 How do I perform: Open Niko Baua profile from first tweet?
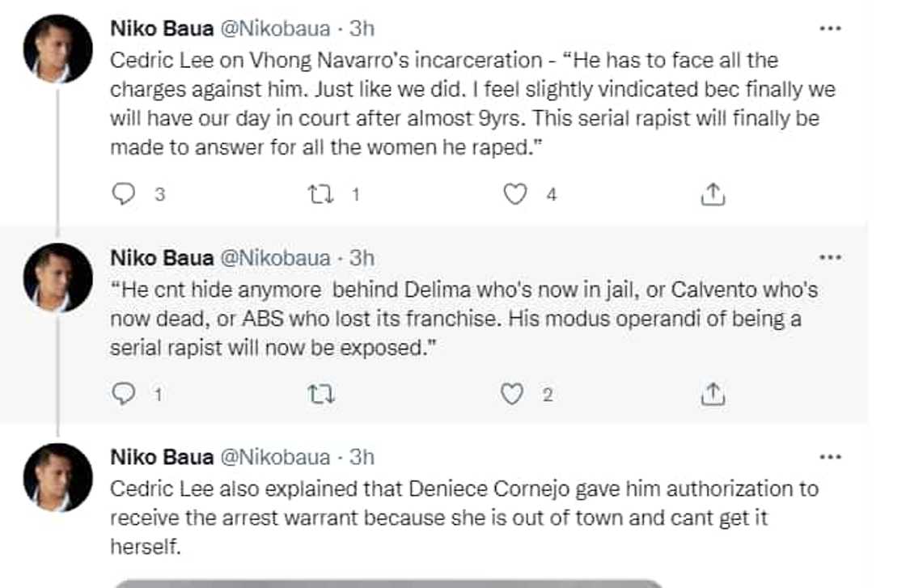click(x=162, y=29)
